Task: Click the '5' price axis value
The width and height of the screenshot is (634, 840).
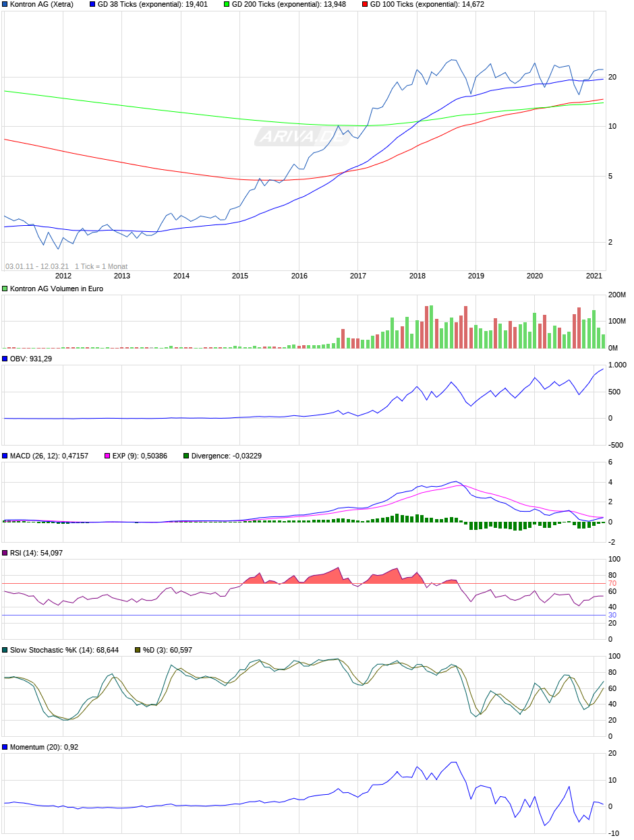Action: (610, 177)
